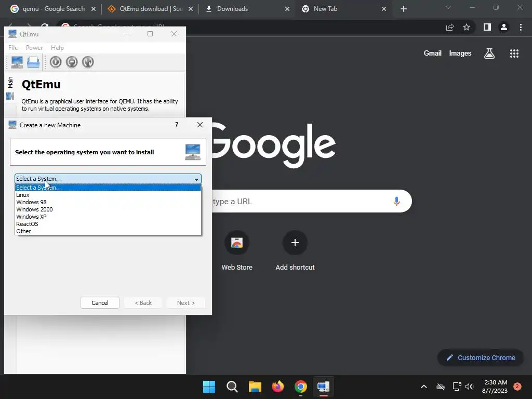This screenshot has width=532, height=399.
Task: Click the stop machine icon in QtEmu toolbar
Action: tap(72, 62)
